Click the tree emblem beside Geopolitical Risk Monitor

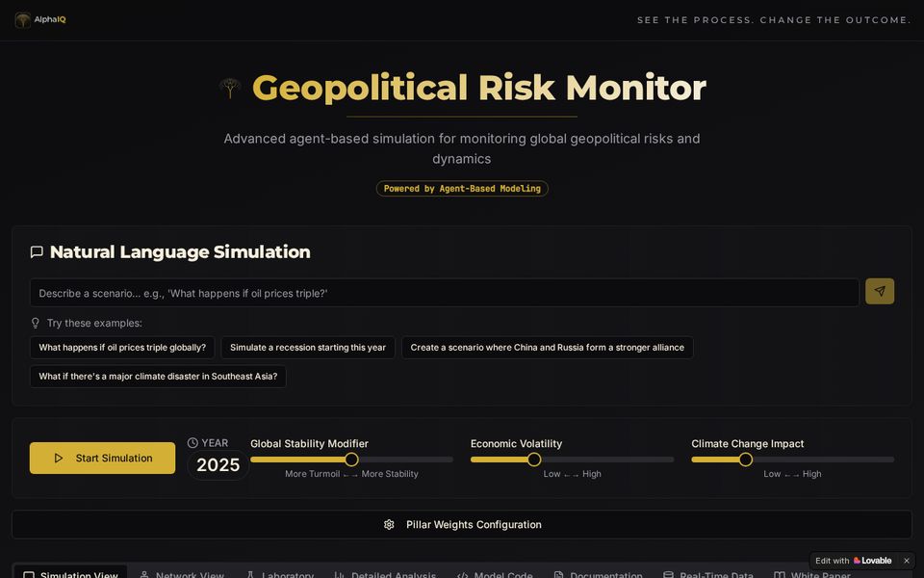(230, 89)
